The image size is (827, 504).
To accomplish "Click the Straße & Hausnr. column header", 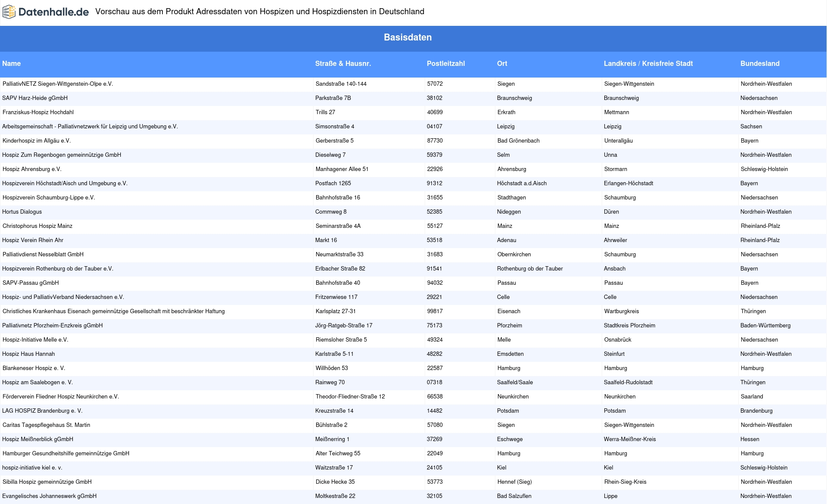I will (x=343, y=63).
